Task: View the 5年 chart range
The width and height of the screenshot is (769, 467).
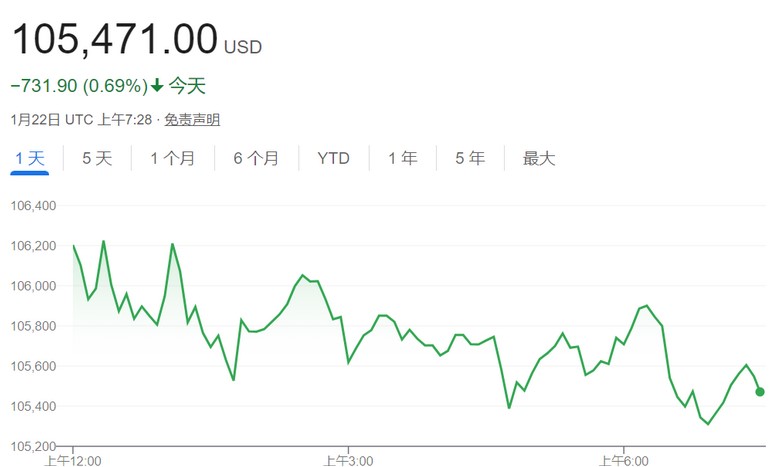Action: (x=470, y=158)
